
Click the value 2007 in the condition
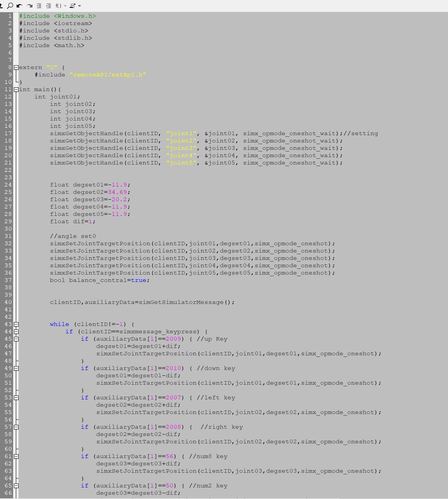[x=173, y=397]
